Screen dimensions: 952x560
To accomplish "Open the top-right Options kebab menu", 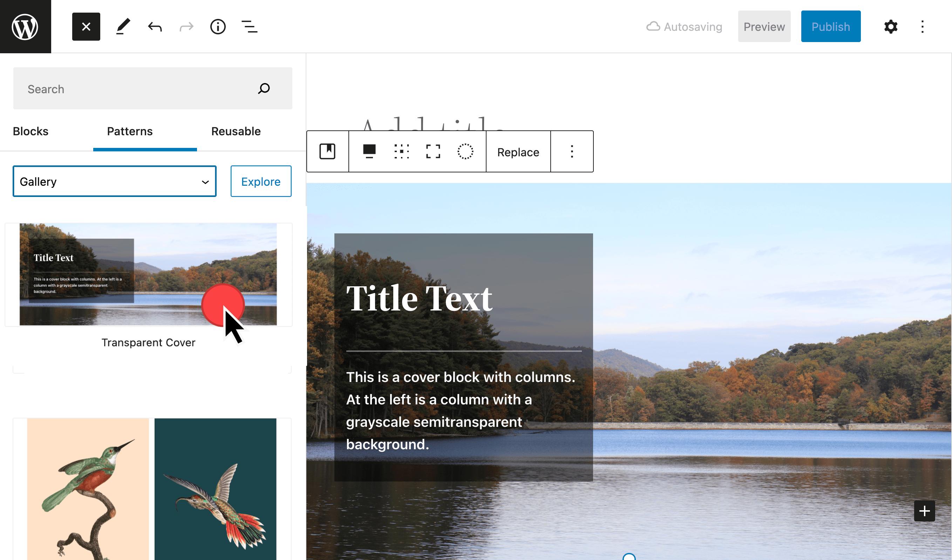I will tap(922, 26).
